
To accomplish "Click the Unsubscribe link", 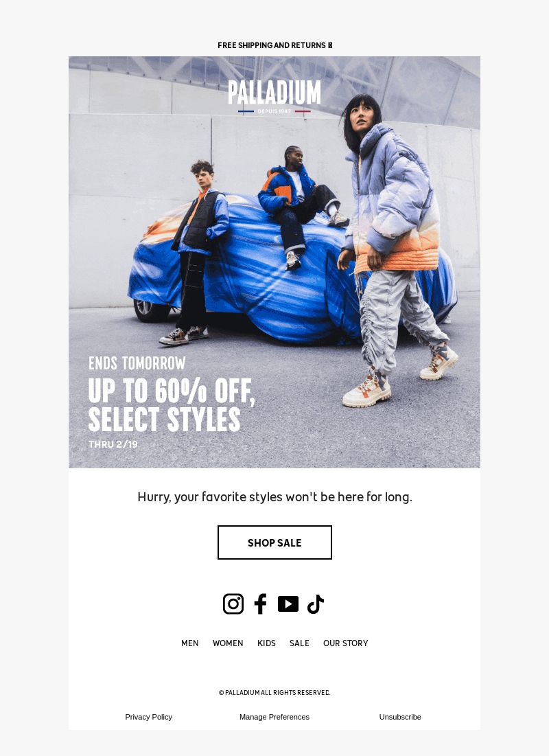I will (400, 717).
